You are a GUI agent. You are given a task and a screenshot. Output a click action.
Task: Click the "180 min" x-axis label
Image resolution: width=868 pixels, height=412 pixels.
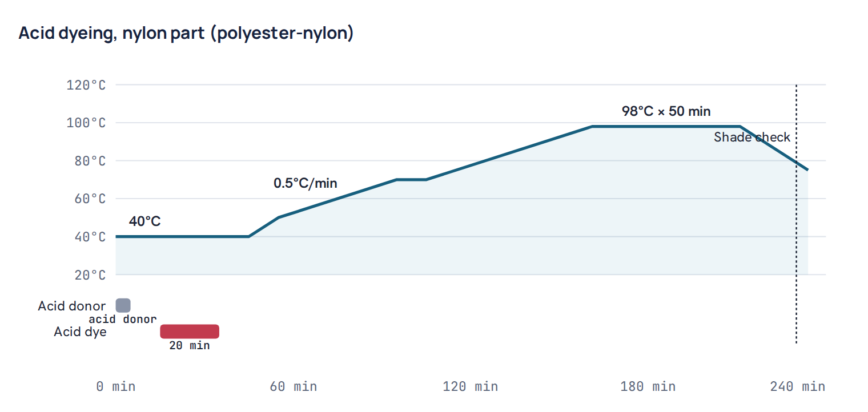click(648, 386)
